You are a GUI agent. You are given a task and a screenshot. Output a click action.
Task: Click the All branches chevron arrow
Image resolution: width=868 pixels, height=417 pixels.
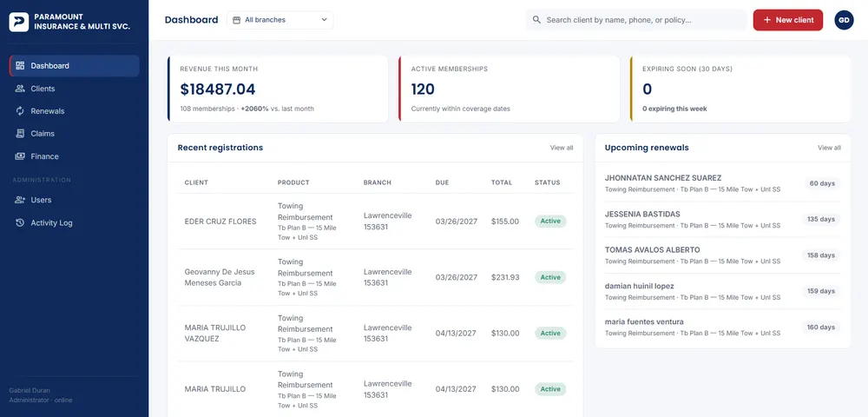[x=325, y=20]
